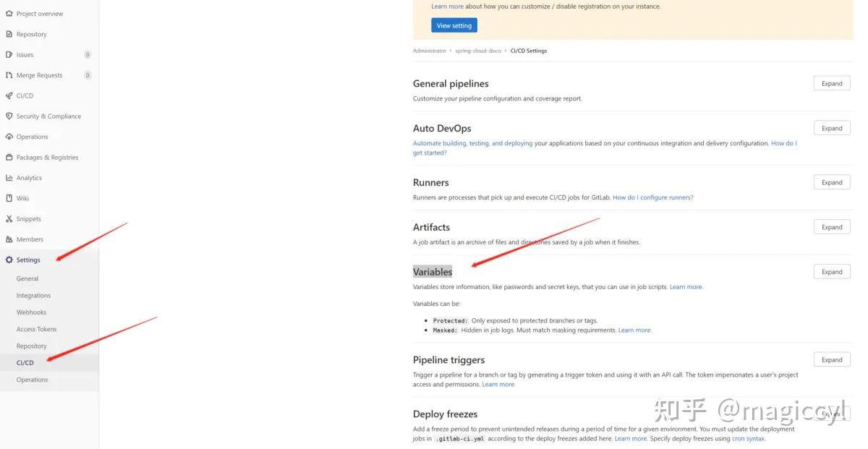Go to Issues in the sidebar

tap(25, 55)
